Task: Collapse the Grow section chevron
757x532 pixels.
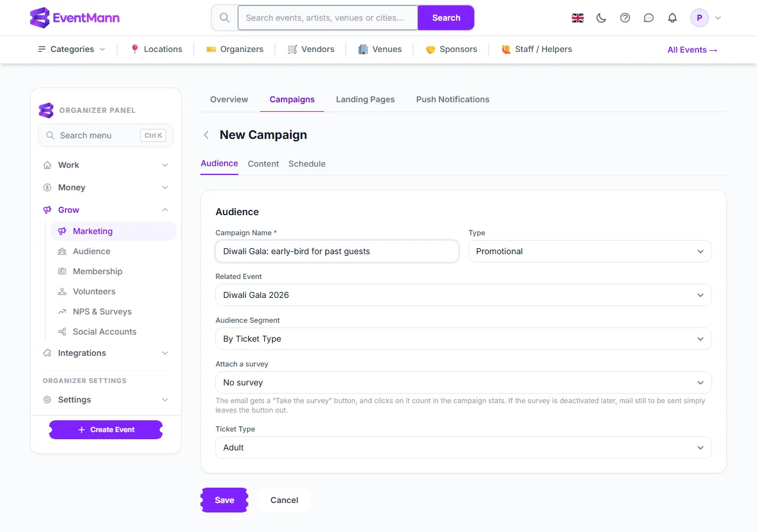Action: (165, 210)
